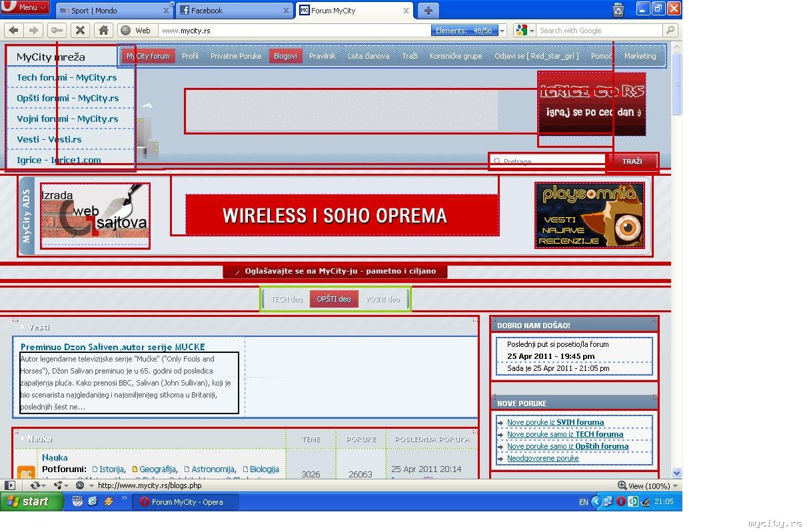Click the red TRAŽI search button
The image size is (807, 532).
point(632,161)
